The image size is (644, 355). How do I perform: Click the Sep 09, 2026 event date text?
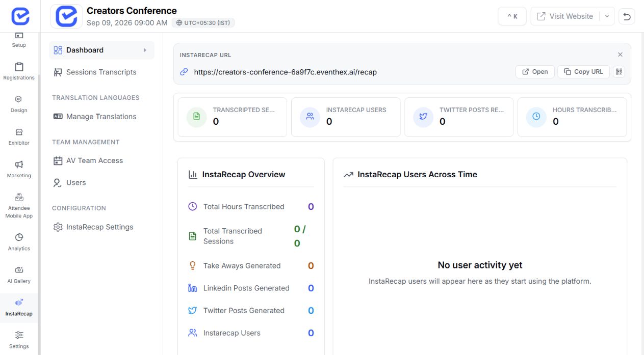pos(127,23)
